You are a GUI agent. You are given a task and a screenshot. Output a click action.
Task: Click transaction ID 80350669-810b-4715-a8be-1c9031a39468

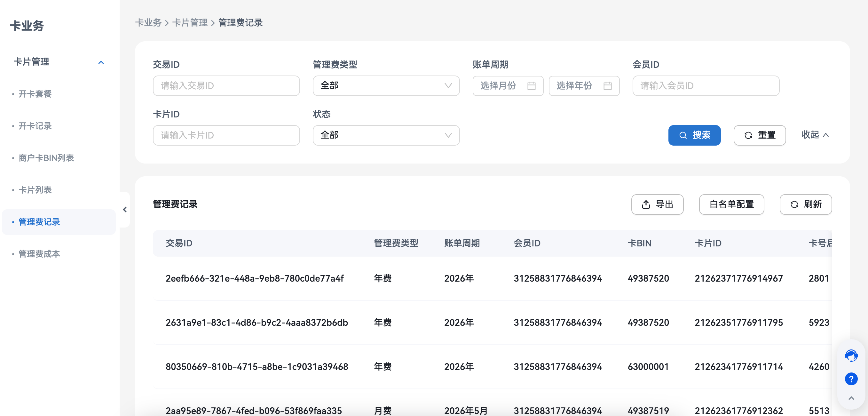(256, 367)
